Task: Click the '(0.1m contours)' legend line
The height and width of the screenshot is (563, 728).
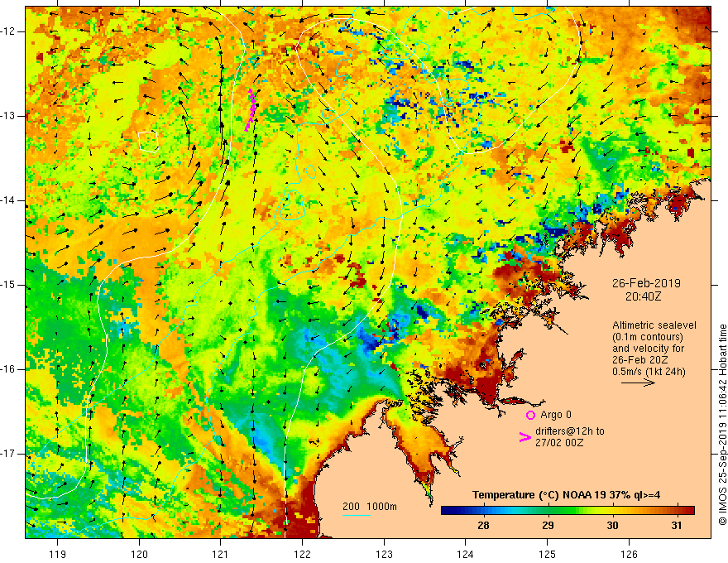Action: [648, 337]
